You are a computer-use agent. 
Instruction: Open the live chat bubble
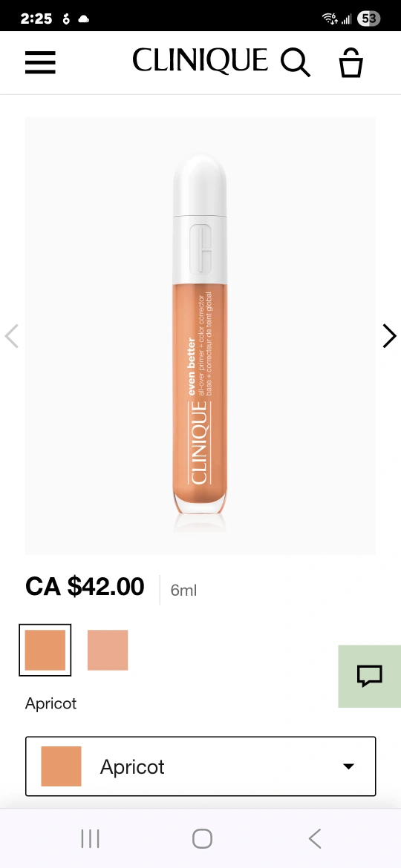point(369,676)
